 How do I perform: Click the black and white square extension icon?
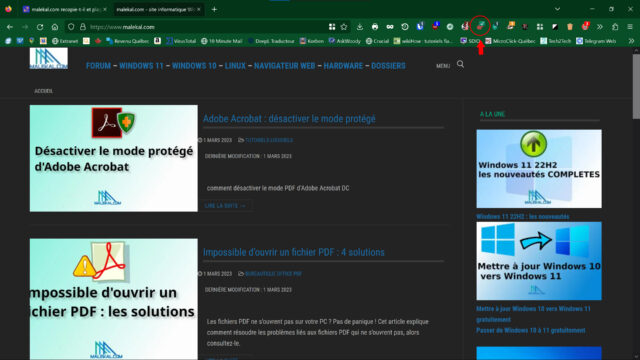[555, 27]
